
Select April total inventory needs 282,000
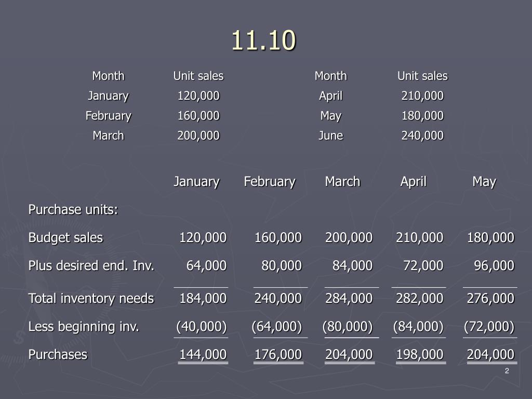(420, 299)
